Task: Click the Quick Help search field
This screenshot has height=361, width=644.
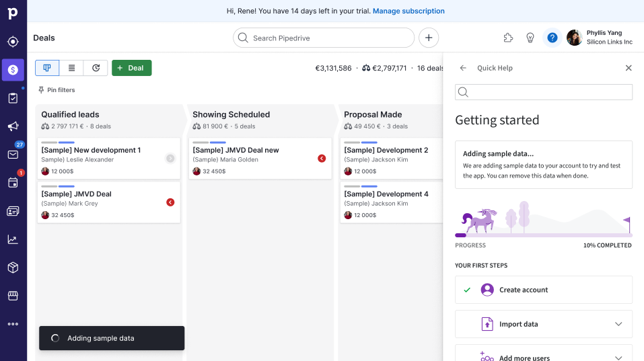Action: click(543, 92)
